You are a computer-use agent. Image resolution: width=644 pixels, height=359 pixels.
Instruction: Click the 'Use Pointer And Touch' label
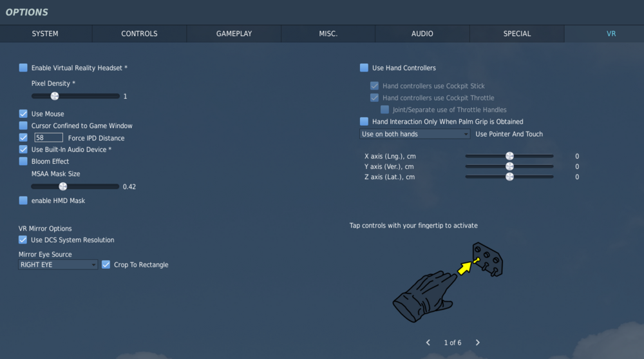(509, 134)
